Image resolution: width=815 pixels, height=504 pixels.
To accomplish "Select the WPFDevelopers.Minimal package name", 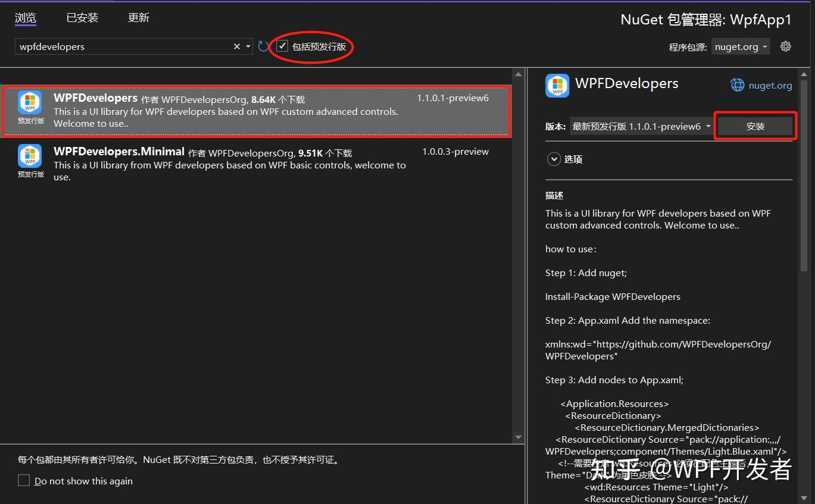I will pos(119,151).
